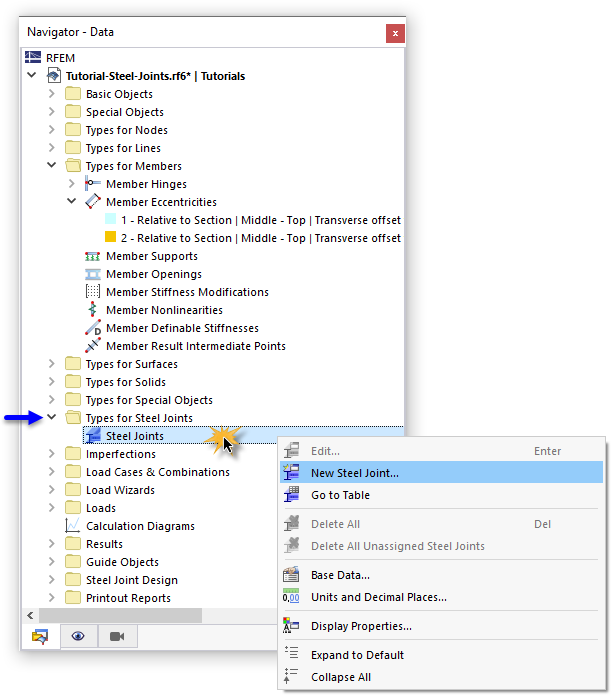The image size is (611, 695).
Task: Collapse the Types for Steel Joints folder
Action: (x=52, y=417)
